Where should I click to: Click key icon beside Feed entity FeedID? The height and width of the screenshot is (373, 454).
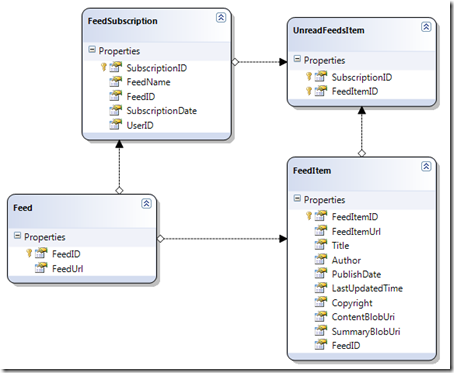pyautogui.click(x=29, y=253)
